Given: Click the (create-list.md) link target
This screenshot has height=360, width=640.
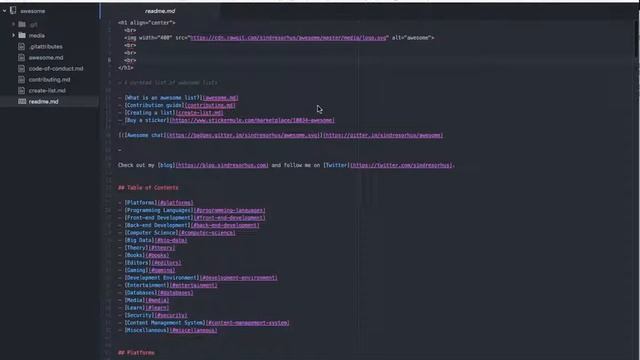Looking at the screenshot, I should (200, 113).
